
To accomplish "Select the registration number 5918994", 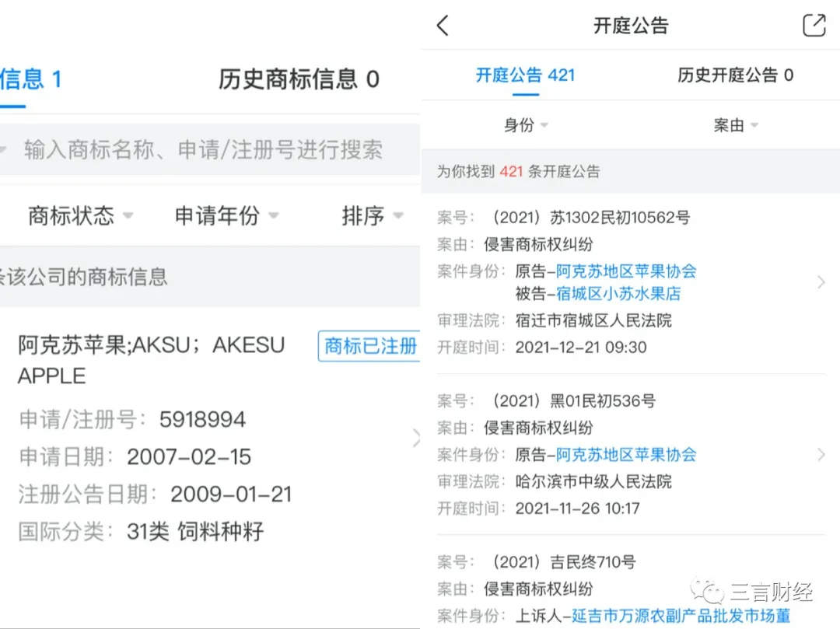I will pos(202,420).
